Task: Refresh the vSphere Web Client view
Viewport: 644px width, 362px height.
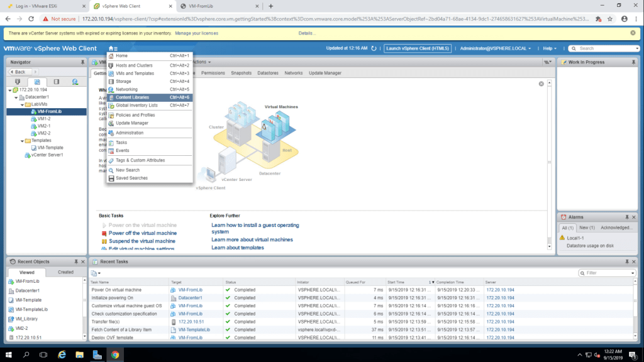Action: click(374, 48)
